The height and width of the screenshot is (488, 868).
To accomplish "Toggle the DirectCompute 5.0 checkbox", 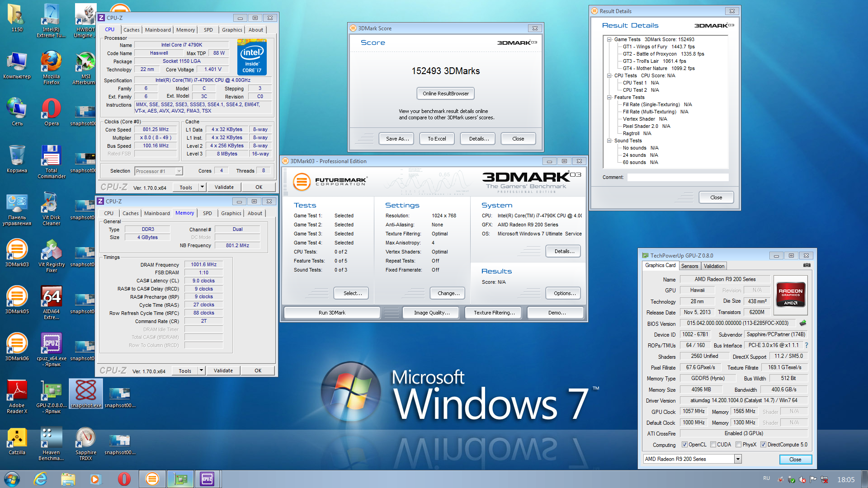I will point(763,445).
